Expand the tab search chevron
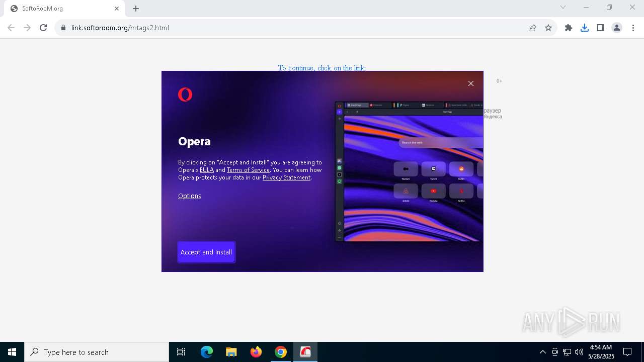 [563, 7]
